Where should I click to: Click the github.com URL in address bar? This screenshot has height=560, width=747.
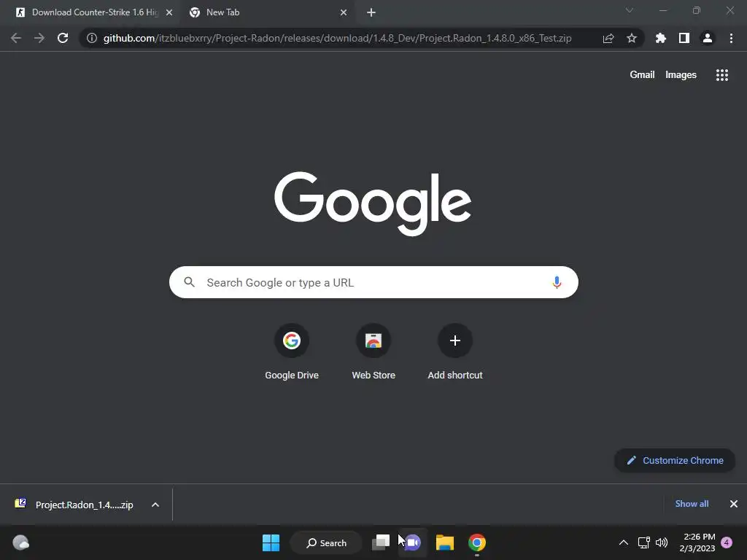point(337,38)
